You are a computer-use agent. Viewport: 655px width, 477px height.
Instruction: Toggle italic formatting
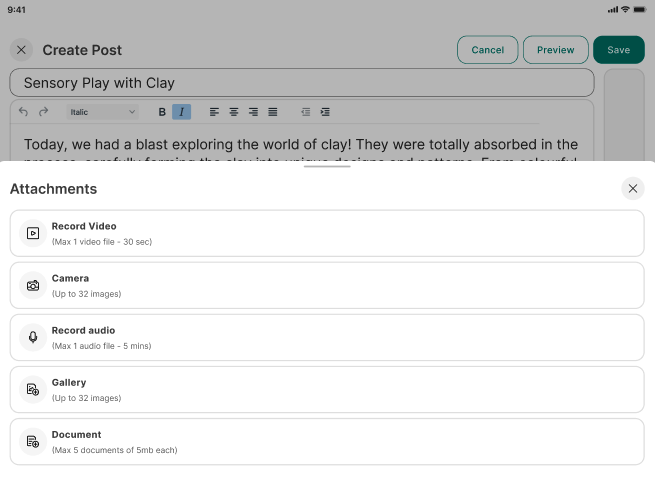182,112
